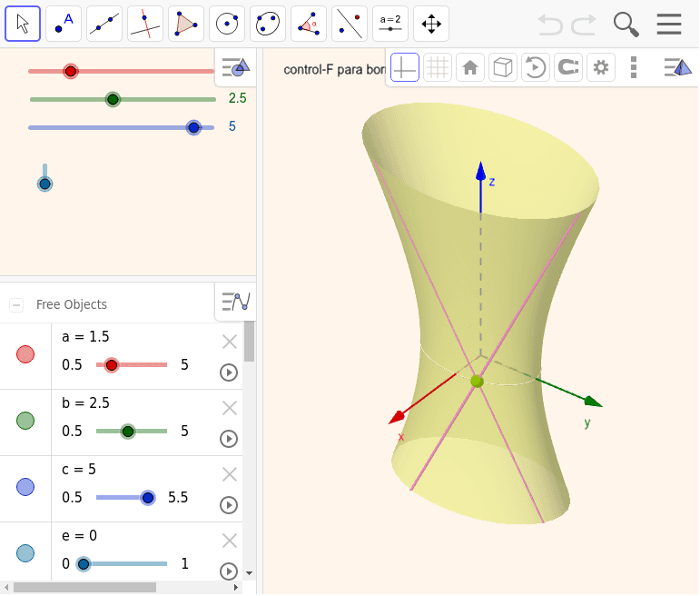Toggle Graphics view style bar
Screen dimensions: 700x596
[236, 67]
